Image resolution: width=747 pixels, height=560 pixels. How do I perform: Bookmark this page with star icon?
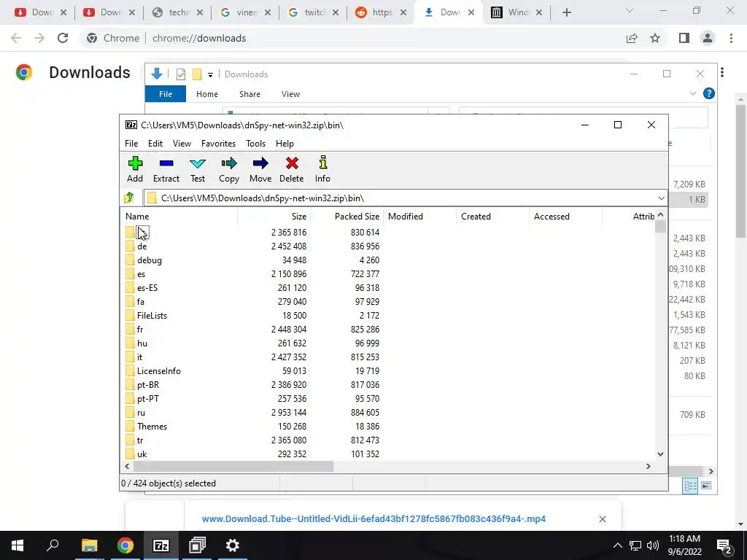pyautogui.click(x=655, y=38)
